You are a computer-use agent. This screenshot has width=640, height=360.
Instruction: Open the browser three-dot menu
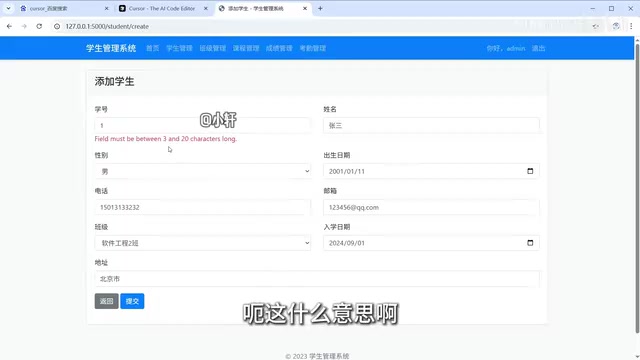631,26
